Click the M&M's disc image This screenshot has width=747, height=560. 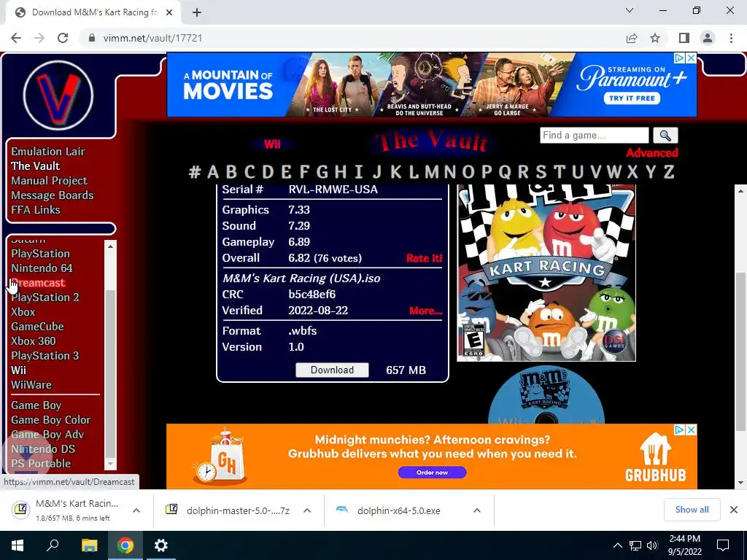coord(546,394)
